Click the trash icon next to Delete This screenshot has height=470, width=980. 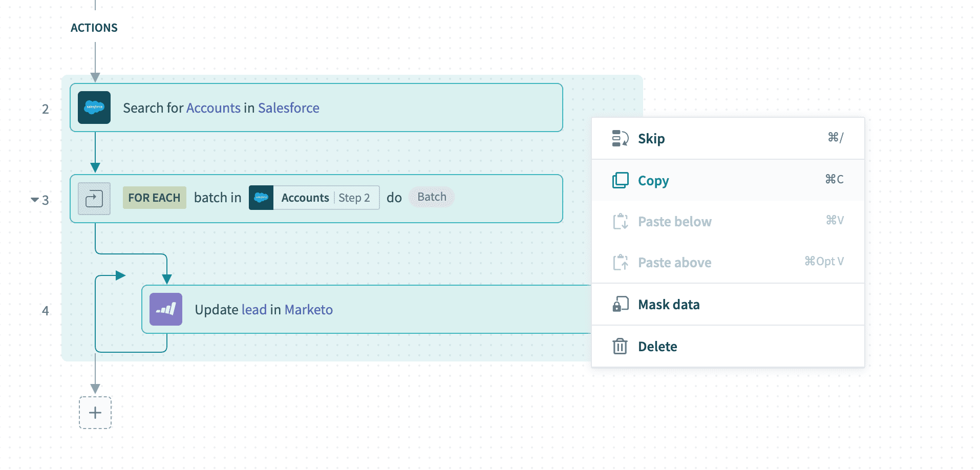tap(620, 346)
